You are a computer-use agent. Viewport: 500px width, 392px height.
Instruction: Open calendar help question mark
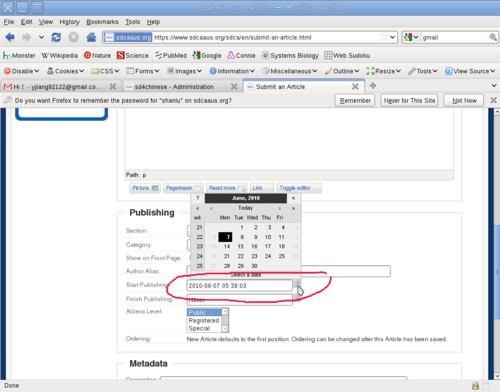click(197, 198)
